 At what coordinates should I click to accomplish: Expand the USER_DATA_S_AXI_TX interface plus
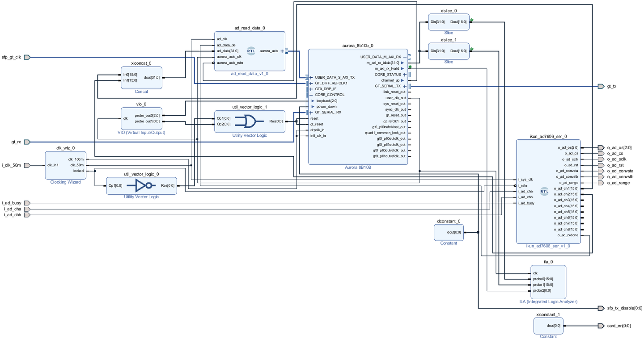[x=311, y=77]
